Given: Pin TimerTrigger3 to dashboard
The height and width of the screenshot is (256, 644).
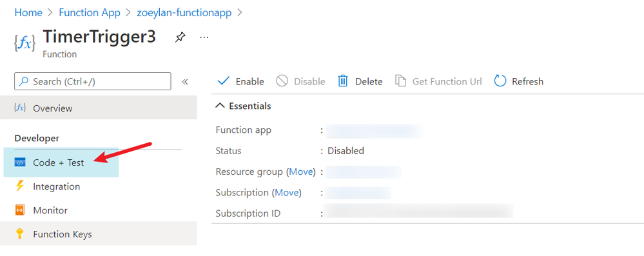Looking at the screenshot, I should click(180, 37).
